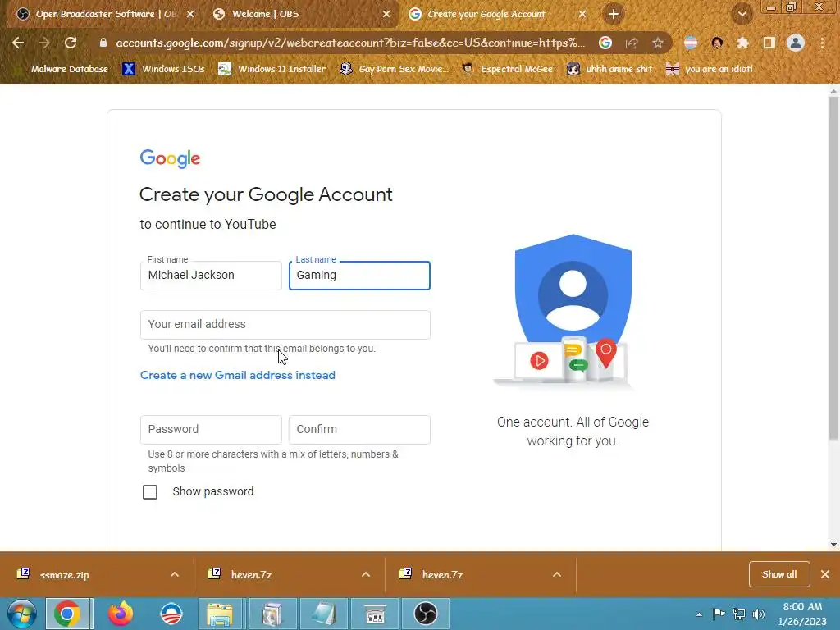Close the downloads bar
This screenshot has width=840, height=630.
(x=825, y=574)
